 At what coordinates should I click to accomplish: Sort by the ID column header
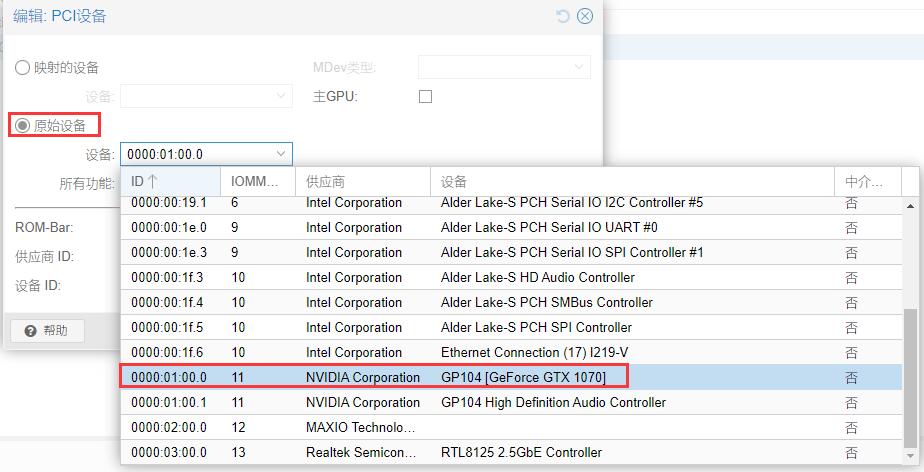170,182
